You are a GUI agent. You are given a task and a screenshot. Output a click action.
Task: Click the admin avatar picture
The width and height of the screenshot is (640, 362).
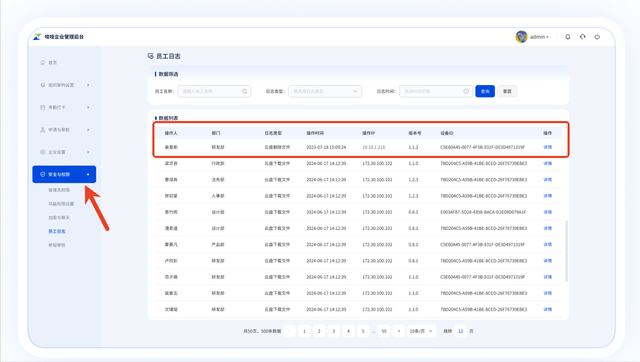tap(521, 37)
